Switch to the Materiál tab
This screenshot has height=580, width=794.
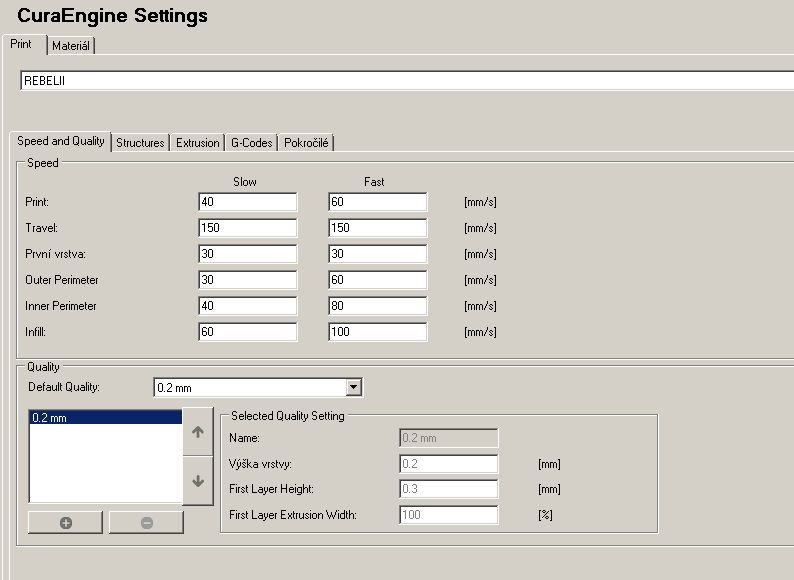71,46
